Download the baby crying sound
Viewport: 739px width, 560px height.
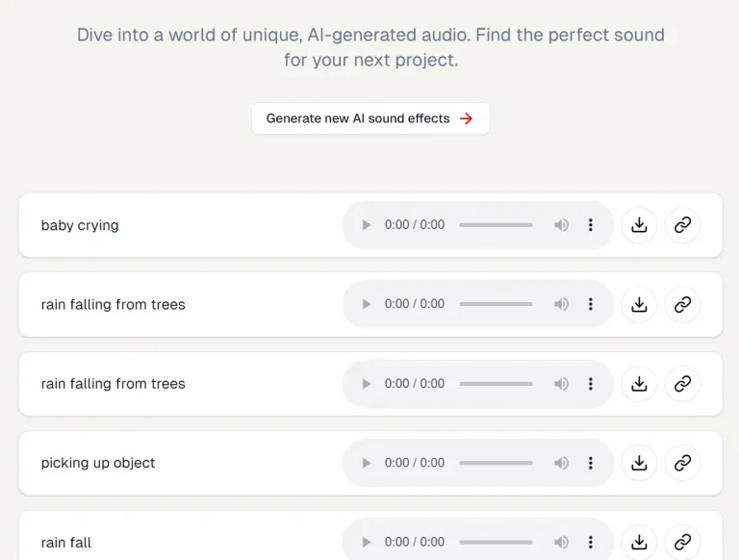[639, 225]
